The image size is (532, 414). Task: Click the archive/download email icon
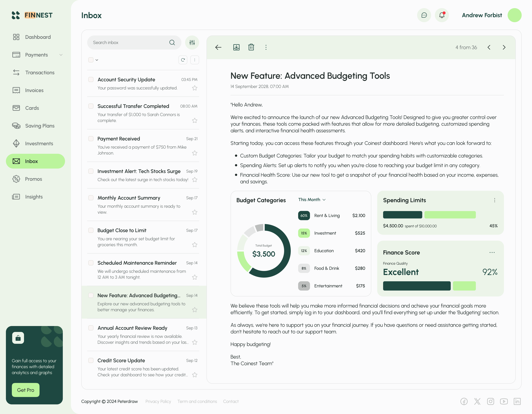[x=236, y=47]
